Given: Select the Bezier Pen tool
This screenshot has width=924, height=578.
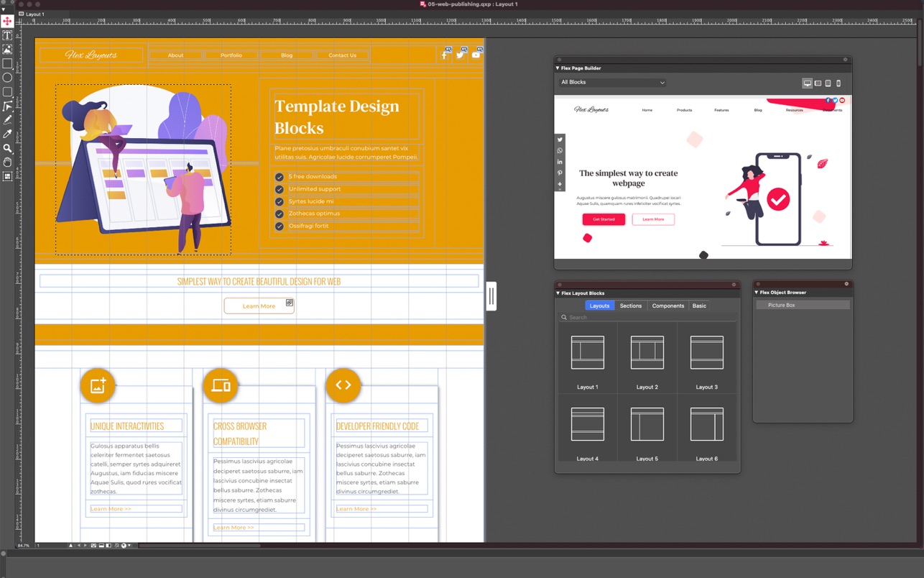Looking at the screenshot, I should coord(7,106).
